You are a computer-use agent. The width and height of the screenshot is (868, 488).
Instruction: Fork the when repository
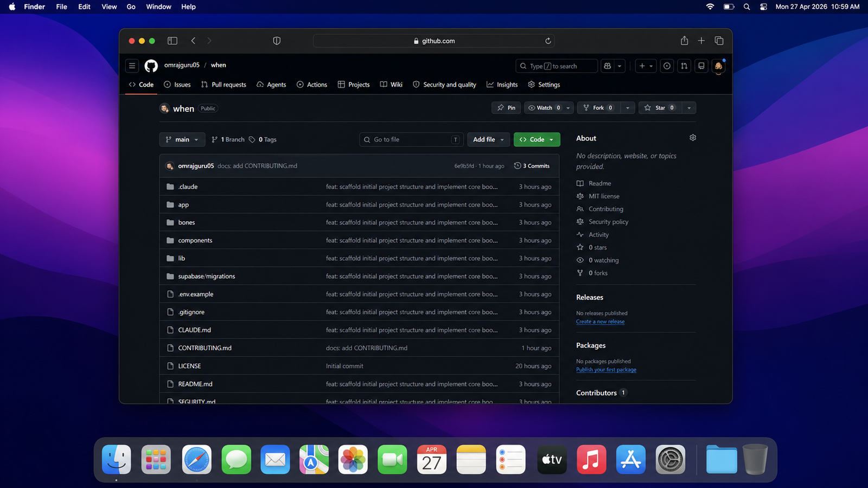point(598,108)
